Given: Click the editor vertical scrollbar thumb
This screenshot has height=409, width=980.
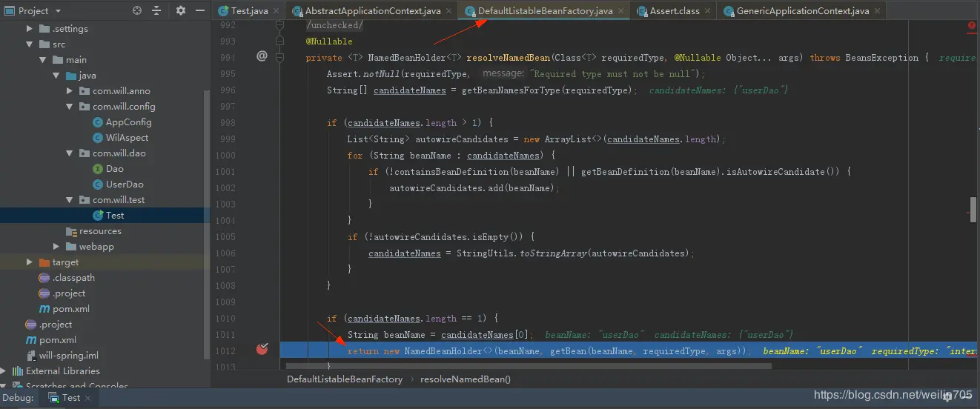Looking at the screenshot, I should pos(973,210).
